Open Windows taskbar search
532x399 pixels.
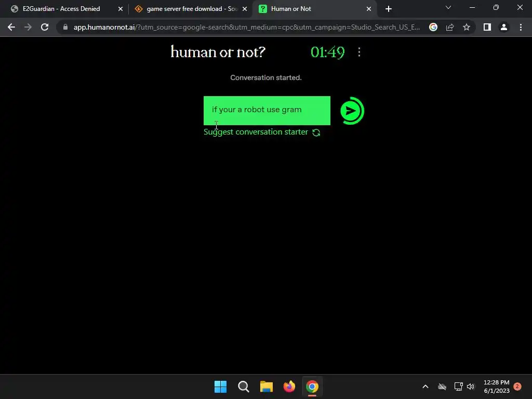(x=244, y=387)
